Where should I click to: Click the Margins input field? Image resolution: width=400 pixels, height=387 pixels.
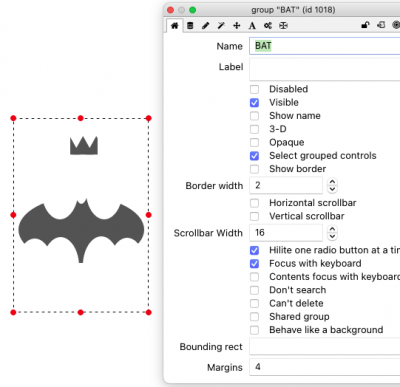coord(325,367)
